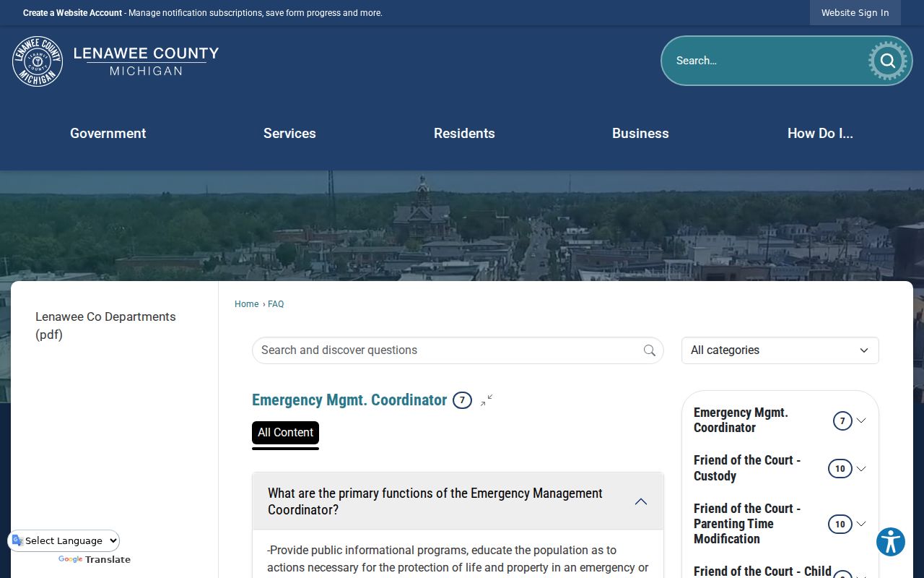
Task: Expand Friend of the Court - Custody category
Action: [861, 468]
